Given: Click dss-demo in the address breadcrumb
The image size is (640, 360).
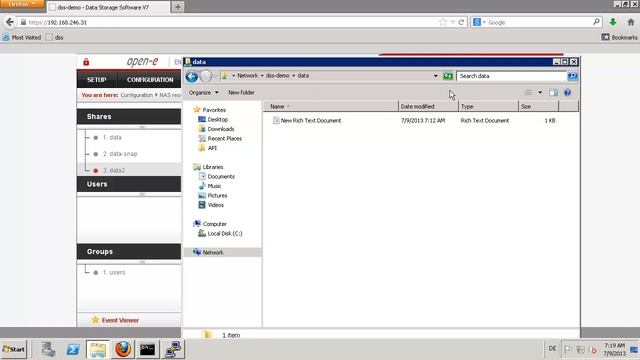Looking at the screenshot, I should [x=278, y=76].
